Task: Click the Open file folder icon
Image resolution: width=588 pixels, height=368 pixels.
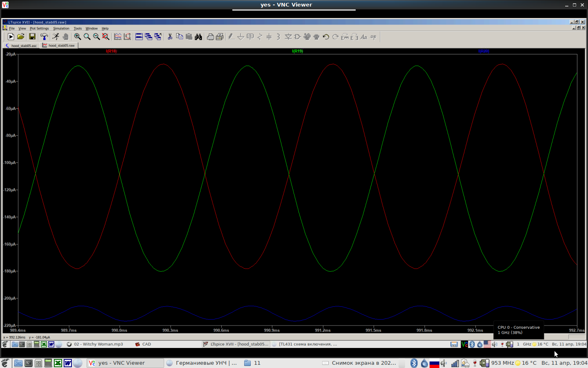Action: pyautogui.click(x=21, y=37)
